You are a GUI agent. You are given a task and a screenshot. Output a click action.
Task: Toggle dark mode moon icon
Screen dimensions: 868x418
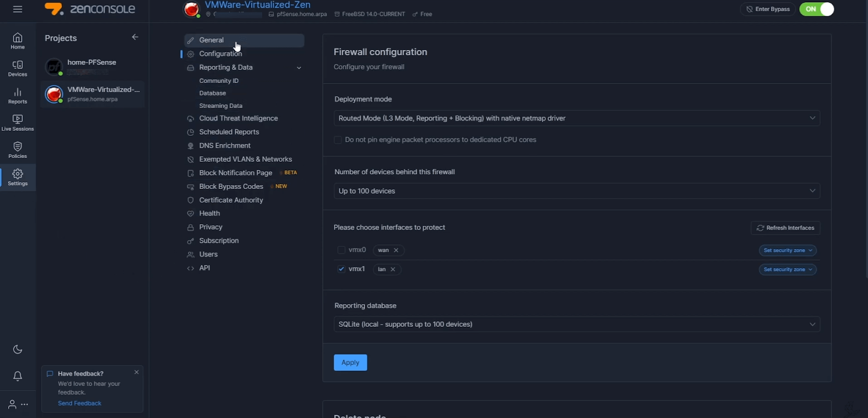pos(17,349)
